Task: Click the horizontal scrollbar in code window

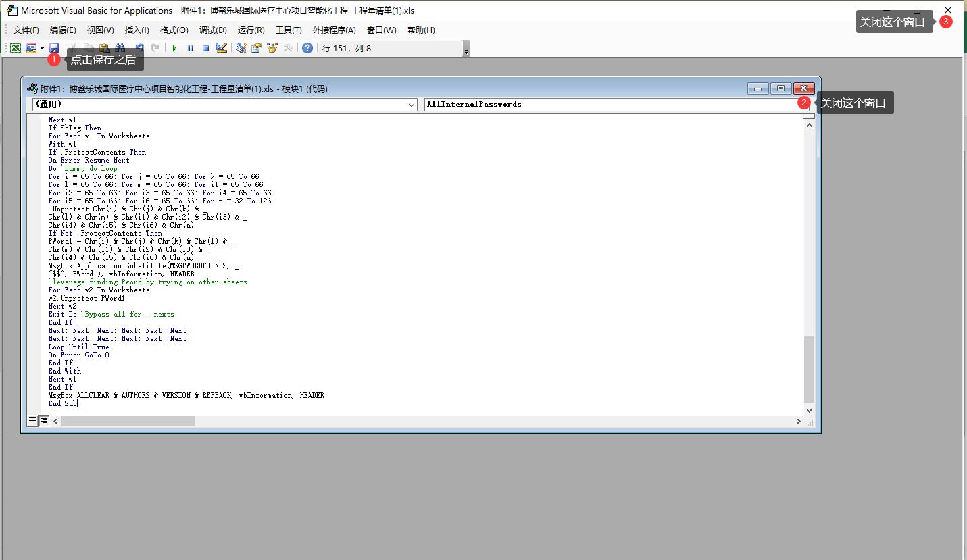Action: 128,421
